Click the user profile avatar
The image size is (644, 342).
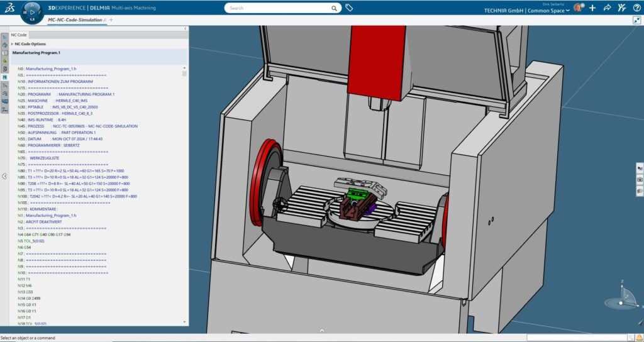coord(577,8)
